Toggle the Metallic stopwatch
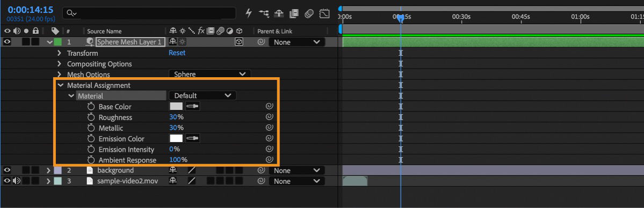This screenshot has height=208, width=644. point(91,128)
